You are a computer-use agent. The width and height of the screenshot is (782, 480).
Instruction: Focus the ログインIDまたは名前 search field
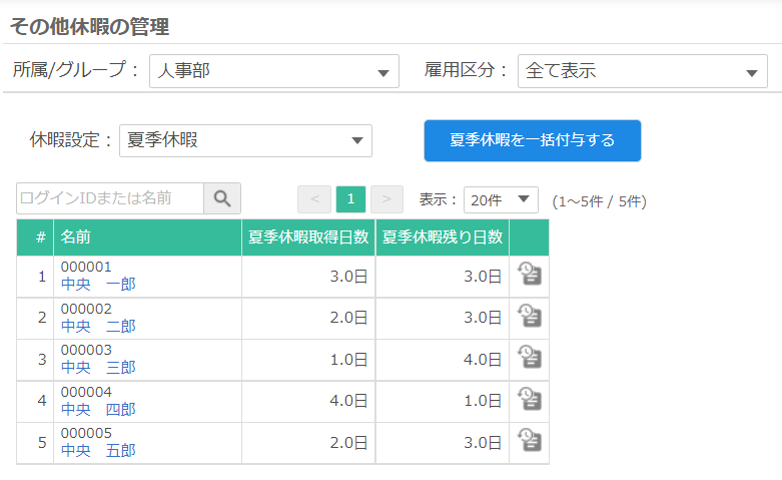point(110,199)
